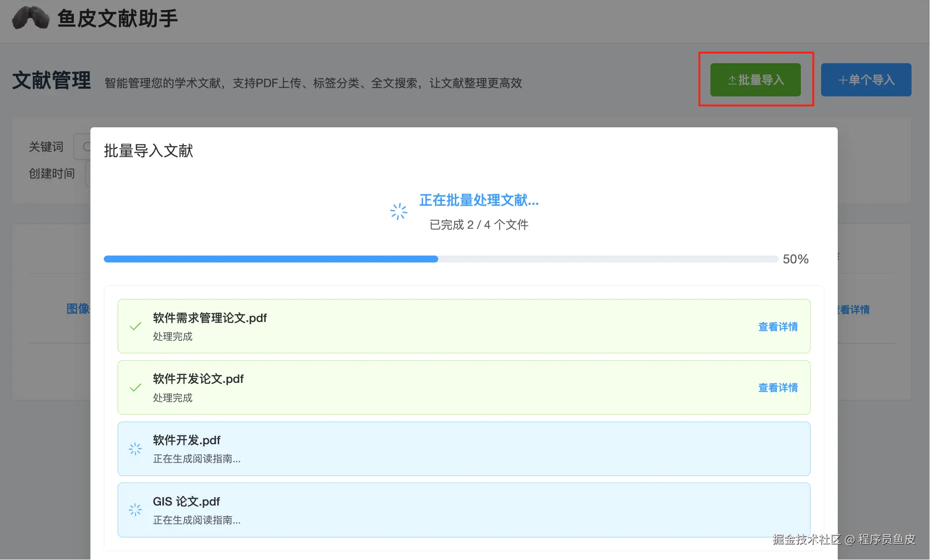Click the 50% progress percentage label
Screen dimensions: 930x560
795,259
